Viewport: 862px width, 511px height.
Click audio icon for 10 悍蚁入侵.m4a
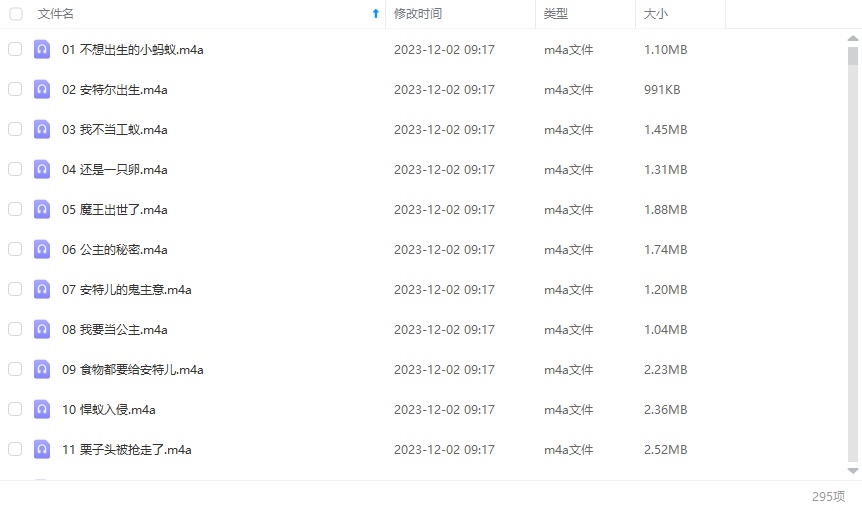click(42, 409)
